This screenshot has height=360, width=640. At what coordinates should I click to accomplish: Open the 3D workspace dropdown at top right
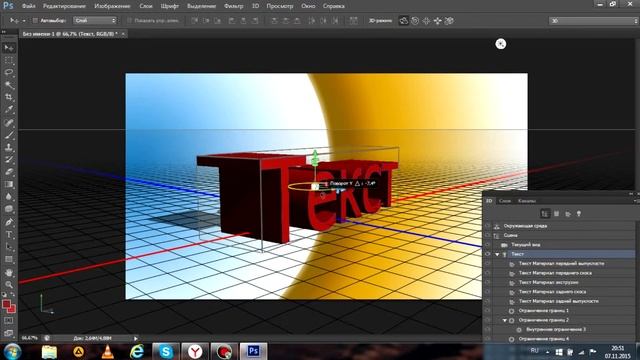coord(593,21)
